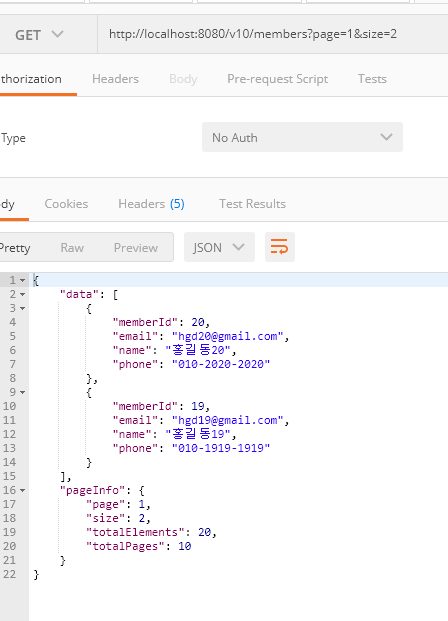Collapse the fold arrow on line 3

click(x=23, y=308)
